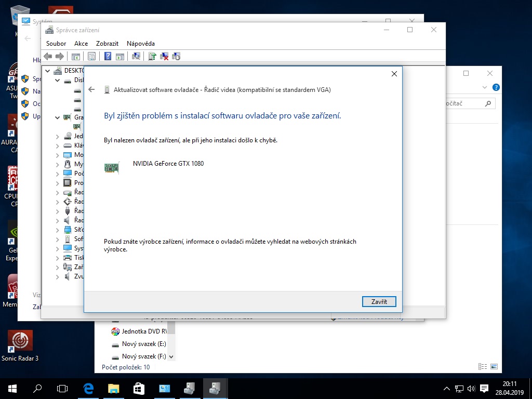Select Nový svazek (F:) in Explorer sidebar
The height and width of the screenshot is (399, 532).
pos(139,356)
